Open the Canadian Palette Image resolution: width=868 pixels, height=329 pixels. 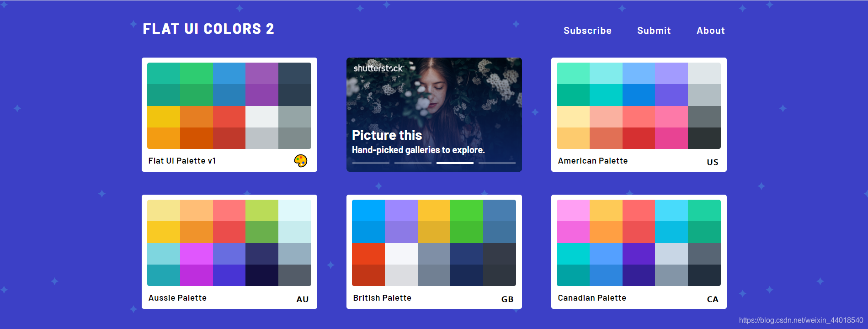pyautogui.click(x=639, y=252)
